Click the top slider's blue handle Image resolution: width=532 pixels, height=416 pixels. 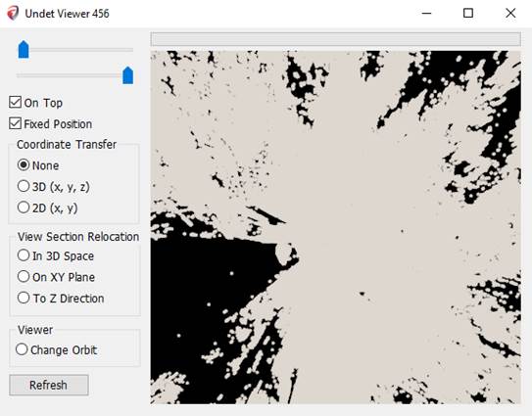[x=24, y=50]
